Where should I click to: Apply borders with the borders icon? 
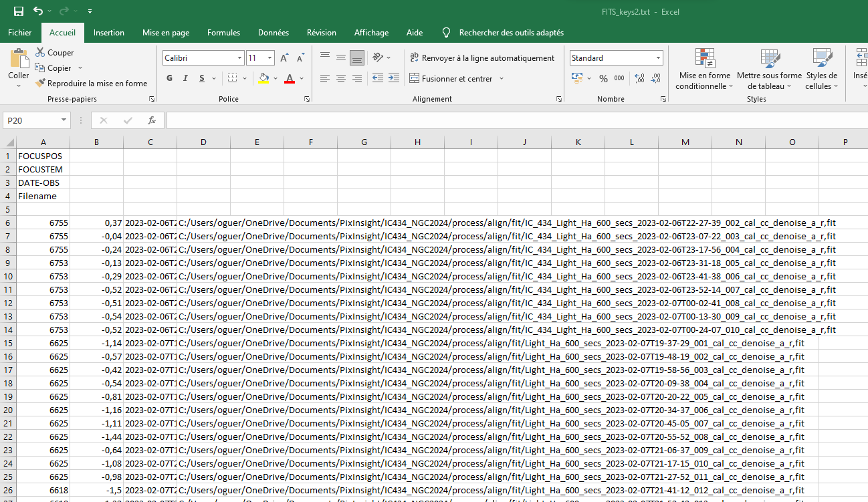click(232, 78)
